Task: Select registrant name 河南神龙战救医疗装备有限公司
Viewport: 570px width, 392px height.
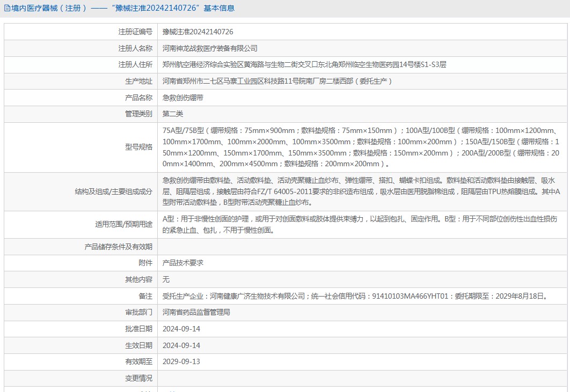Action: [210, 48]
